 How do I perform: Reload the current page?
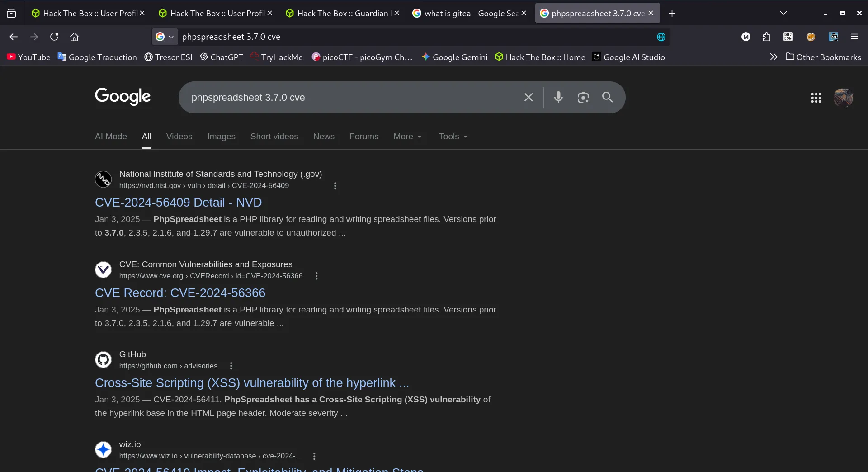(54, 37)
